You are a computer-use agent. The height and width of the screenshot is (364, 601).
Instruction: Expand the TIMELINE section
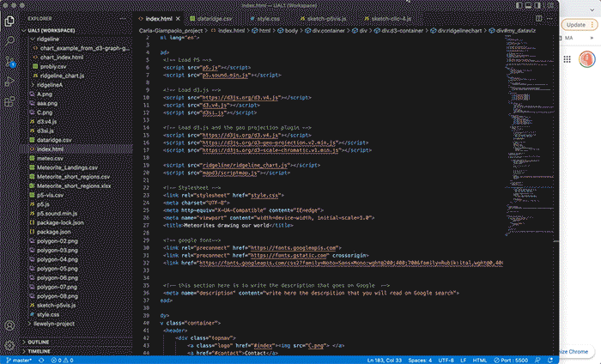39,350
